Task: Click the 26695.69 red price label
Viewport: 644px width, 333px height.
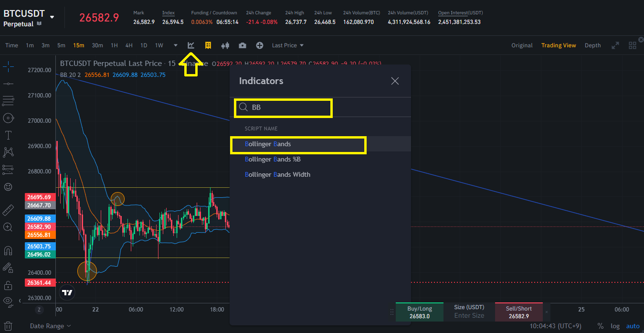Action: point(39,197)
